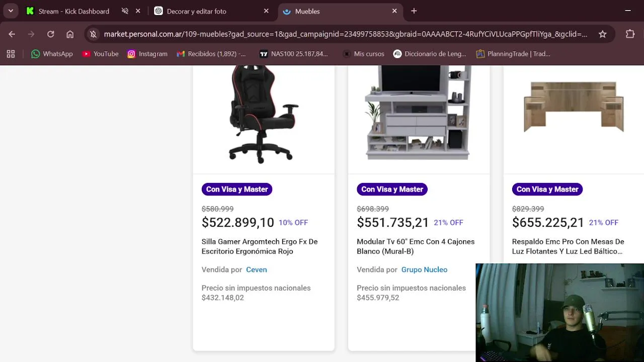Reload the current page
644x362 pixels.
(51, 34)
